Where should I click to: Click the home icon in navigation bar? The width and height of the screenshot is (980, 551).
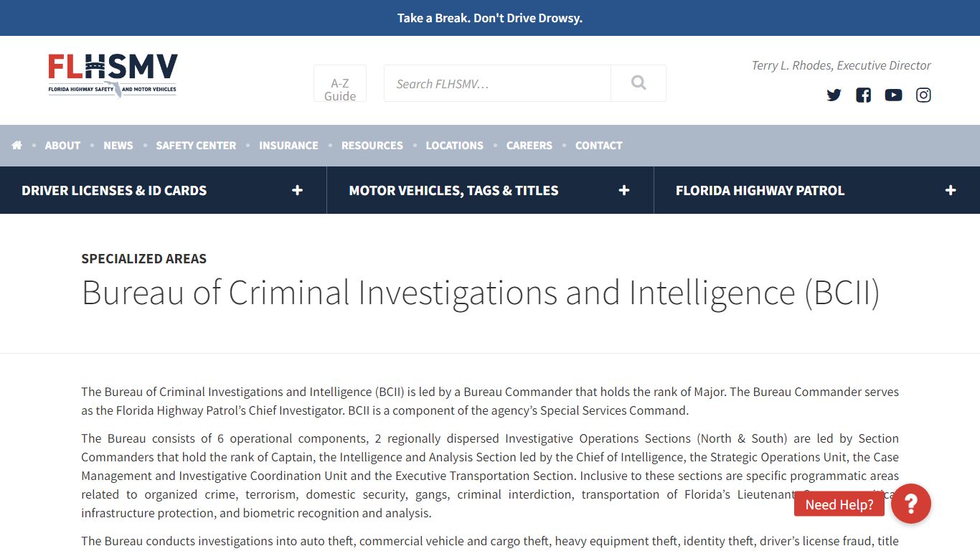click(17, 145)
